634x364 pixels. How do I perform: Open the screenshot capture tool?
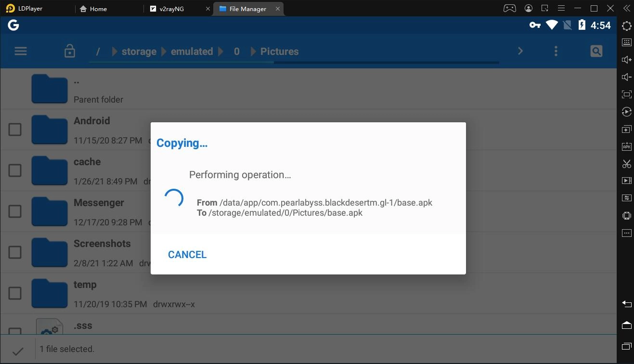tap(626, 164)
